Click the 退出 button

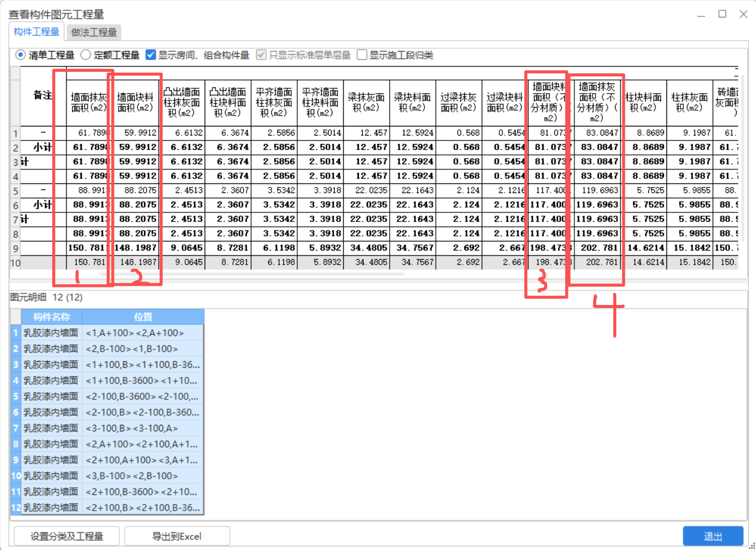point(713,536)
